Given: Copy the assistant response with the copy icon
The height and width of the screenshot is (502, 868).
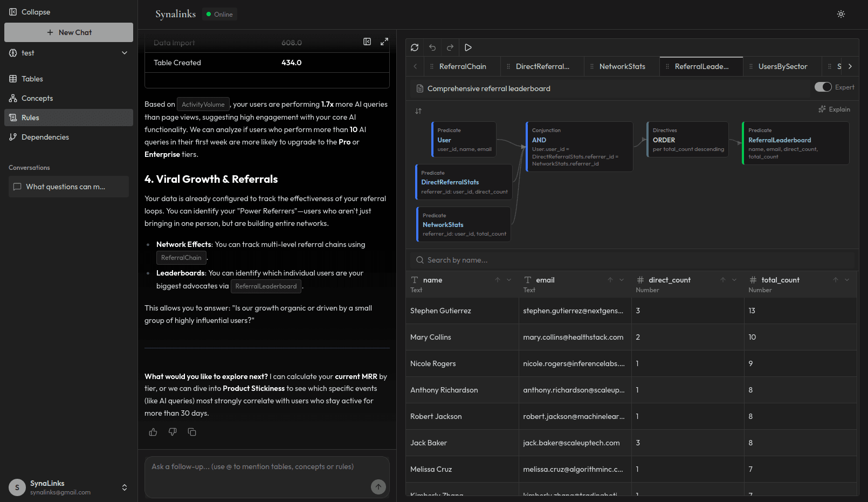Looking at the screenshot, I should [192, 432].
